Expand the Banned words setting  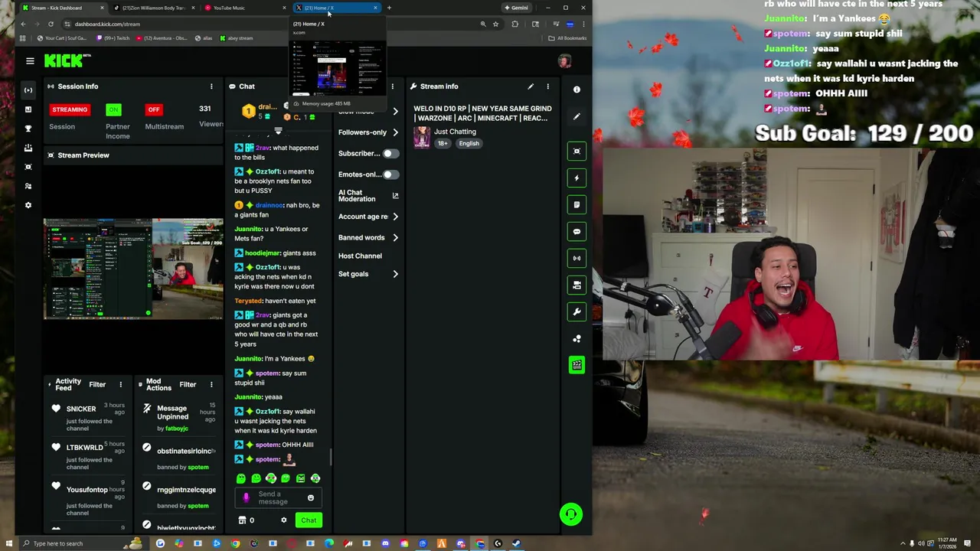[x=395, y=238]
